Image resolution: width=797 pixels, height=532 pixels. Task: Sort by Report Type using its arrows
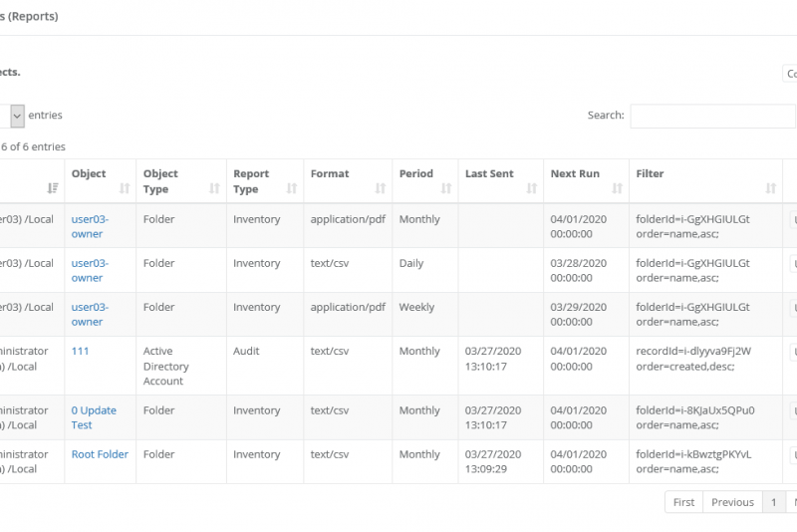click(292, 188)
